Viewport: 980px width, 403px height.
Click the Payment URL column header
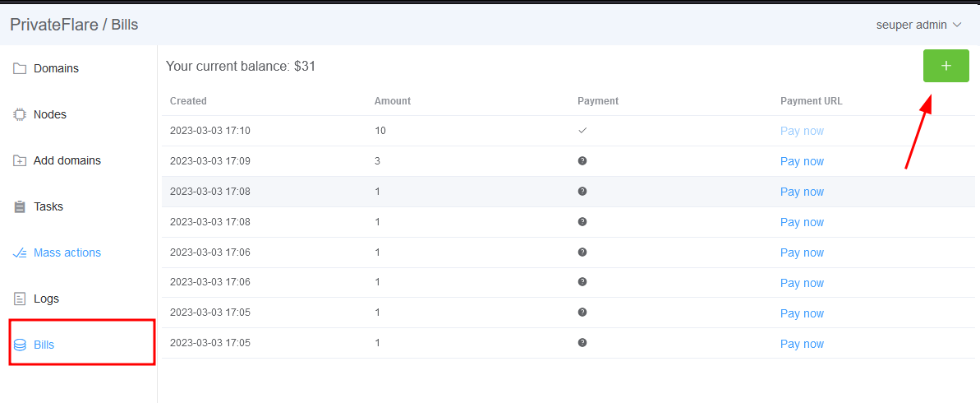pyautogui.click(x=812, y=100)
